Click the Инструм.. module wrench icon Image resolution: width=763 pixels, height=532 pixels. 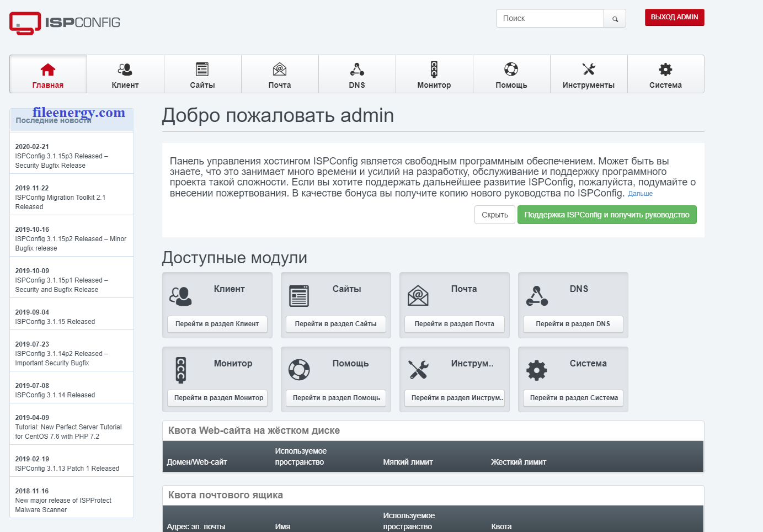418,370
